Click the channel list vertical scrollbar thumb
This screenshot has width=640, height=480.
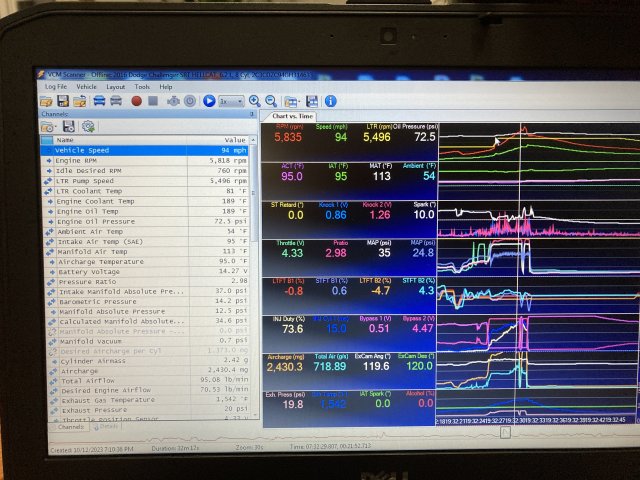coord(254,192)
